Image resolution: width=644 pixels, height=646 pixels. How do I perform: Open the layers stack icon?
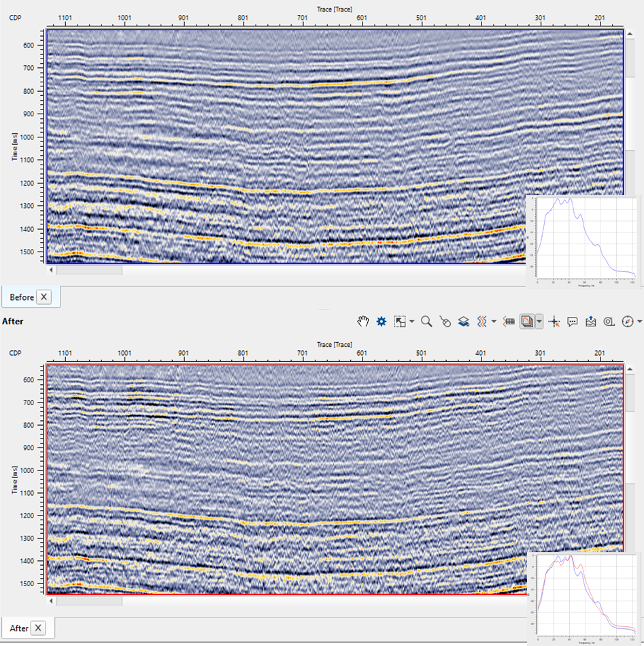pos(463,322)
